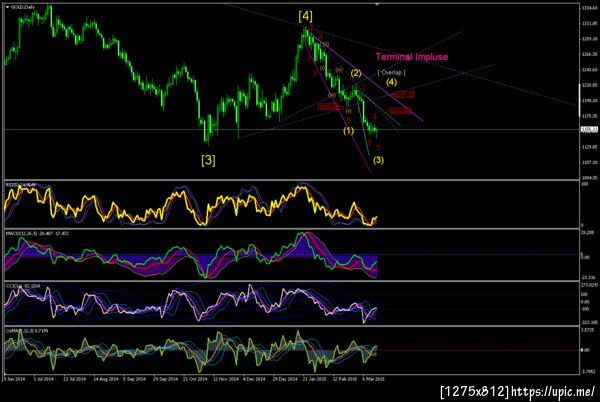Click the 12 Nov 2014 date label
Viewport: 600px width, 402px height.
[226, 379]
